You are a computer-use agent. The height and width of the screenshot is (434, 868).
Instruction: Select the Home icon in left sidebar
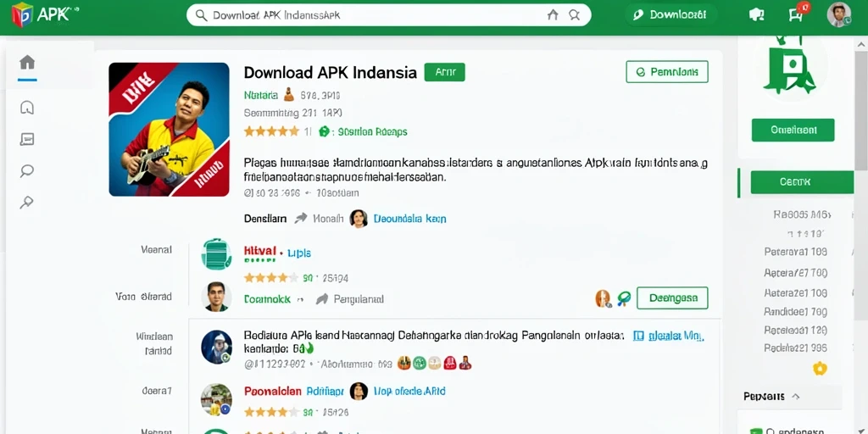[27, 63]
